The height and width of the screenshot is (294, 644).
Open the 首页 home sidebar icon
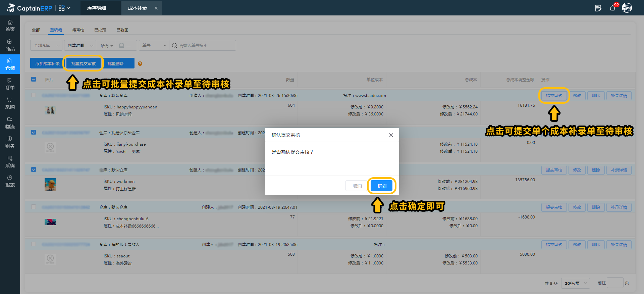[10, 26]
